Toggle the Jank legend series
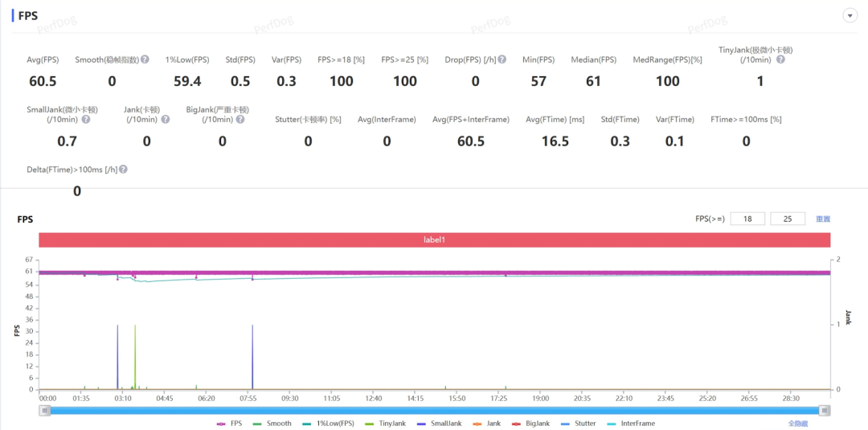Image resolution: width=868 pixels, height=430 pixels. click(486, 424)
